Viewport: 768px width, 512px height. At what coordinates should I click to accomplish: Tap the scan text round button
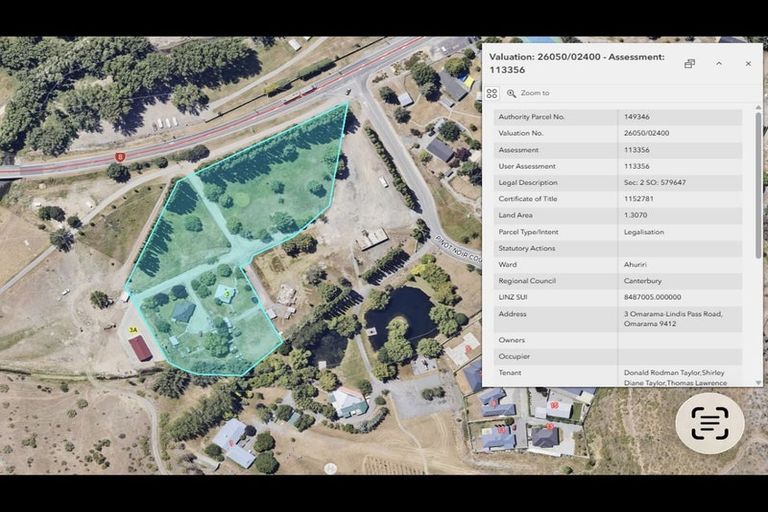pyautogui.click(x=710, y=423)
